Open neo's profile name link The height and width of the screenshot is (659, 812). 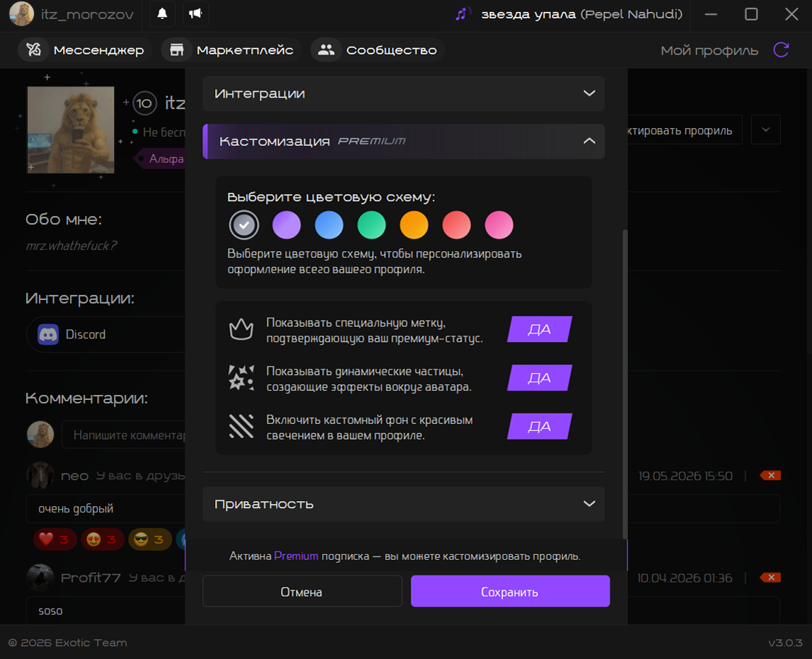tap(74, 476)
